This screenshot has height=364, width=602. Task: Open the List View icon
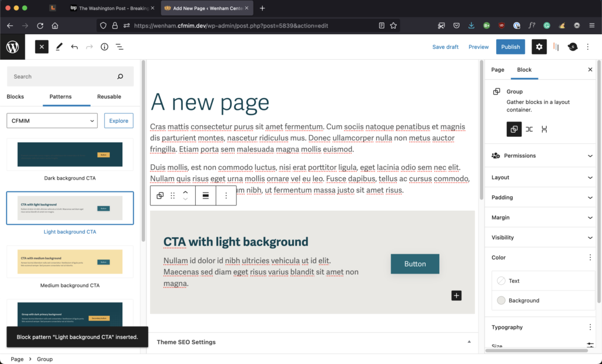pos(119,47)
